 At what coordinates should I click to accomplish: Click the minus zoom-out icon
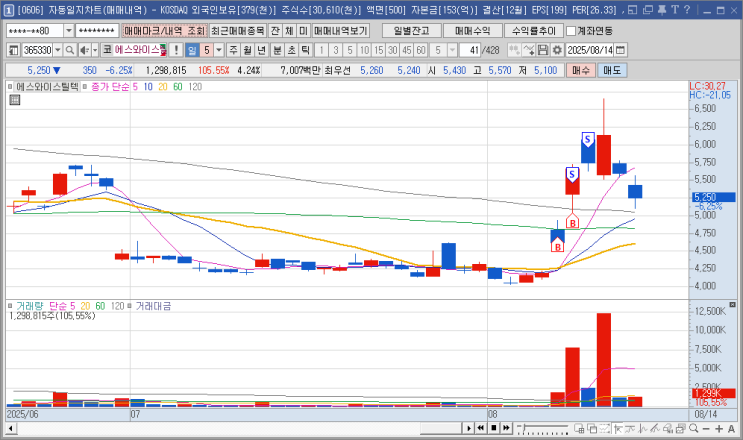click(706, 429)
